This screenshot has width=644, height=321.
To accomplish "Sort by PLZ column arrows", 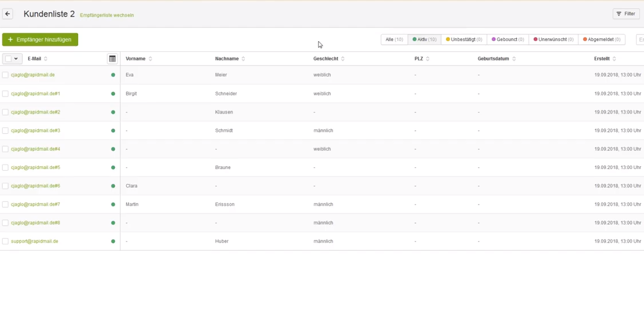I will (x=428, y=59).
